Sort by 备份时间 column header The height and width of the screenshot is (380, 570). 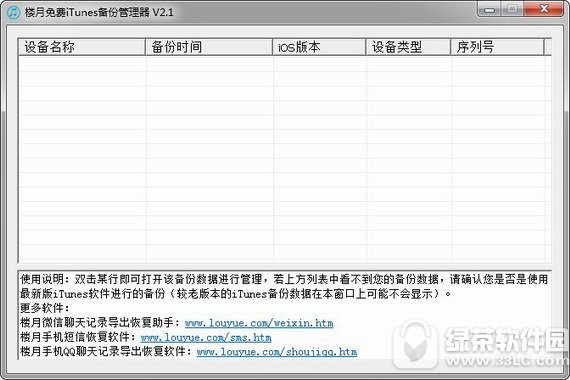click(209, 47)
